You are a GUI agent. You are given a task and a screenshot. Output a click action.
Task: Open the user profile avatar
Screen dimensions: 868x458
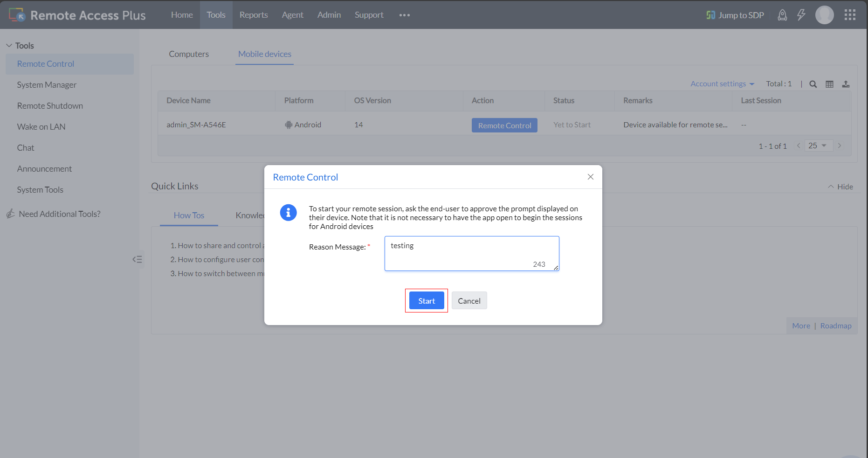pos(824,15)
